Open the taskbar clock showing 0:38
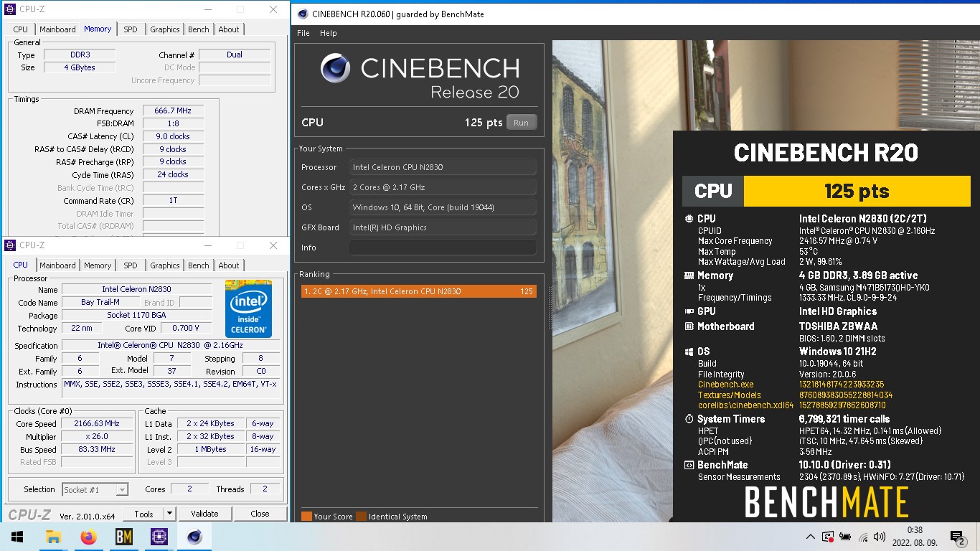The image size is (980, 551). click(x=914, y=537)
